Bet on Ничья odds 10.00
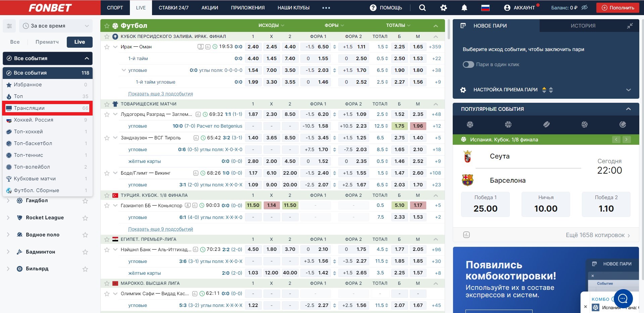Image resolution: width=644 pixels, height=313 pixels. point(546,204)
